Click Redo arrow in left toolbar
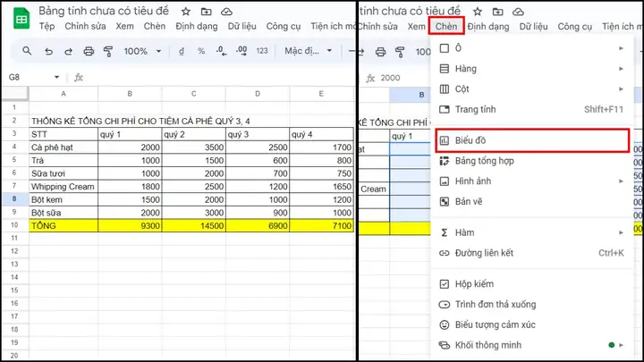This screenshot has width=644, height=362. click(x=68, y=51)
